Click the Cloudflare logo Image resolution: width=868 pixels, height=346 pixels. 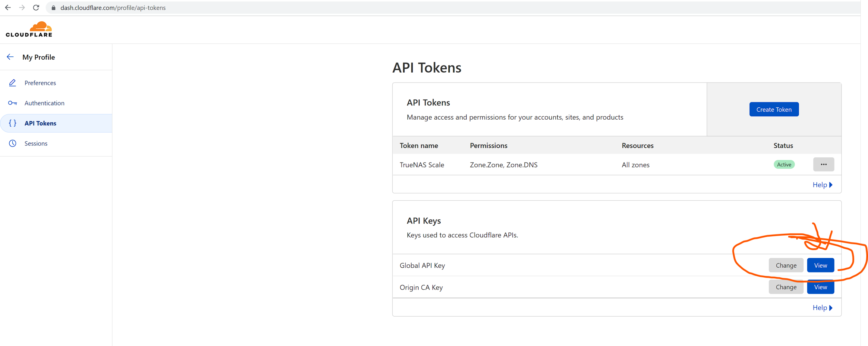point(29,29)
